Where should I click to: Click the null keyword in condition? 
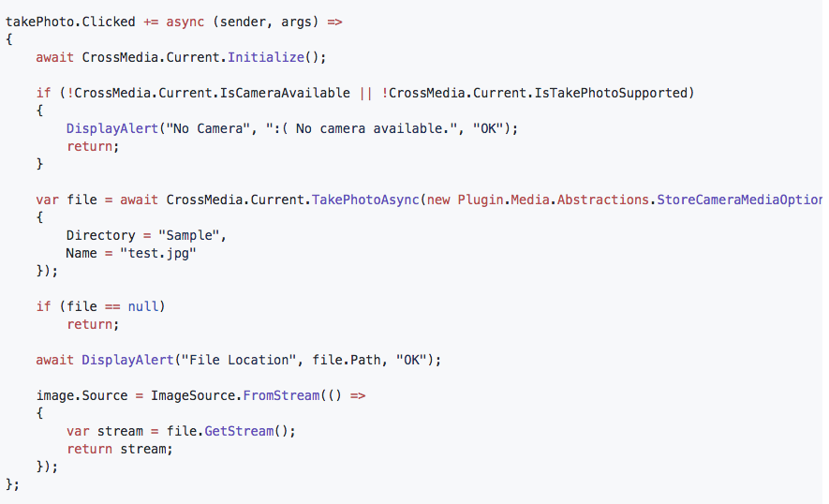142,306
